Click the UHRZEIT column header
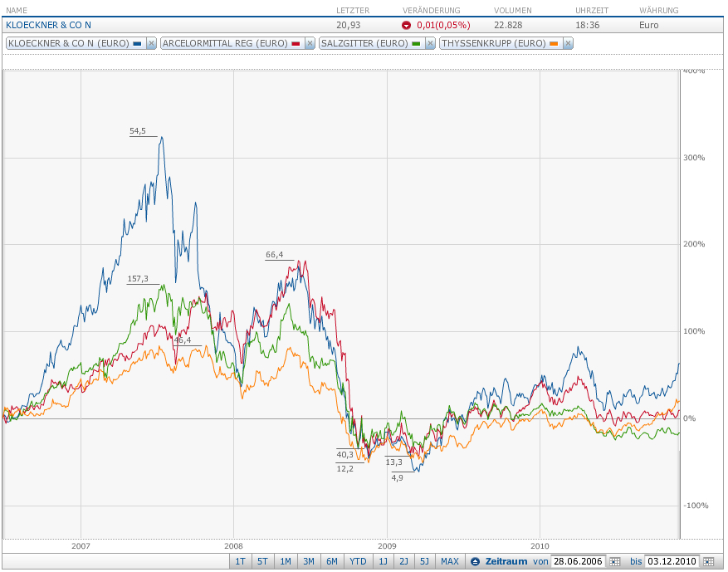The width and height of the screenshot is (728, 572). pos(592,10)
